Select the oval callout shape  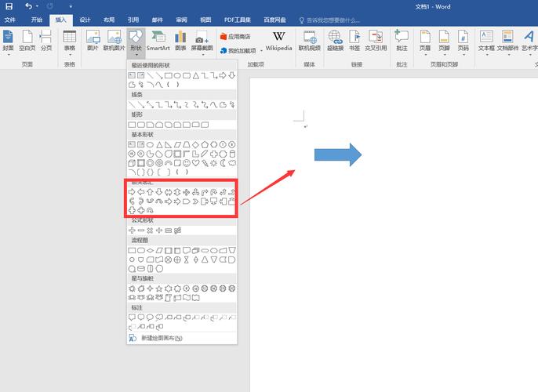[x=150, y=318]
